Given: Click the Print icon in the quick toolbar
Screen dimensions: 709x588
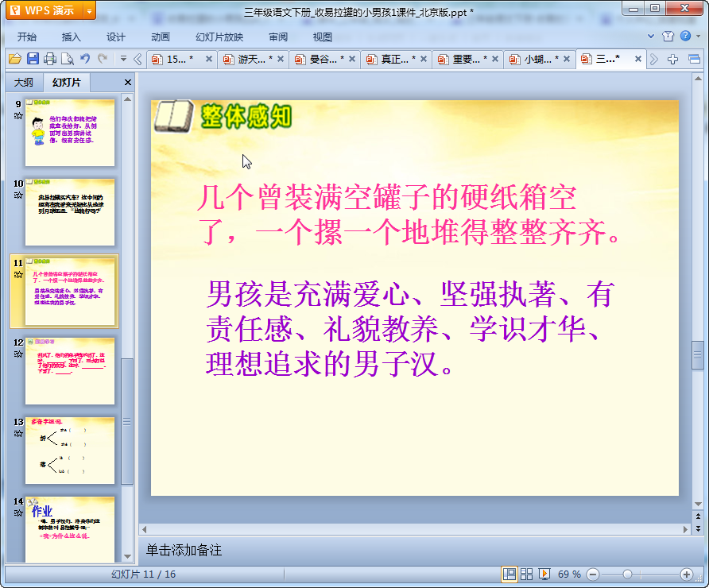Looking at the screenshot, I should point(50,59).
